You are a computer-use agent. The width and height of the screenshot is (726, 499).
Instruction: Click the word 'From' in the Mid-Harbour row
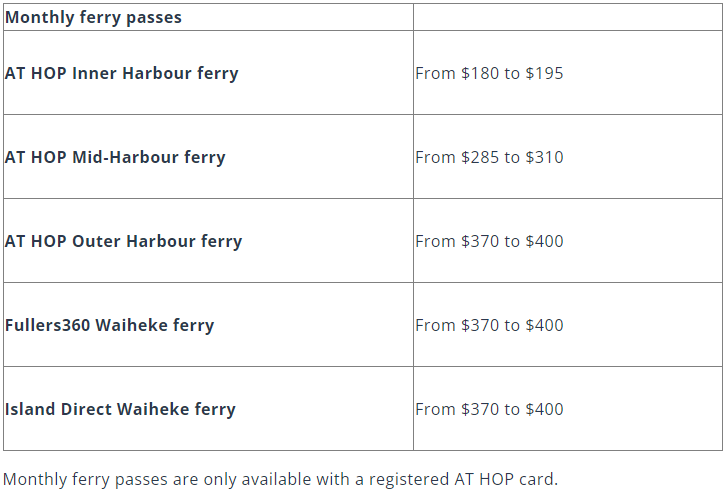click(x=435, y=157)
